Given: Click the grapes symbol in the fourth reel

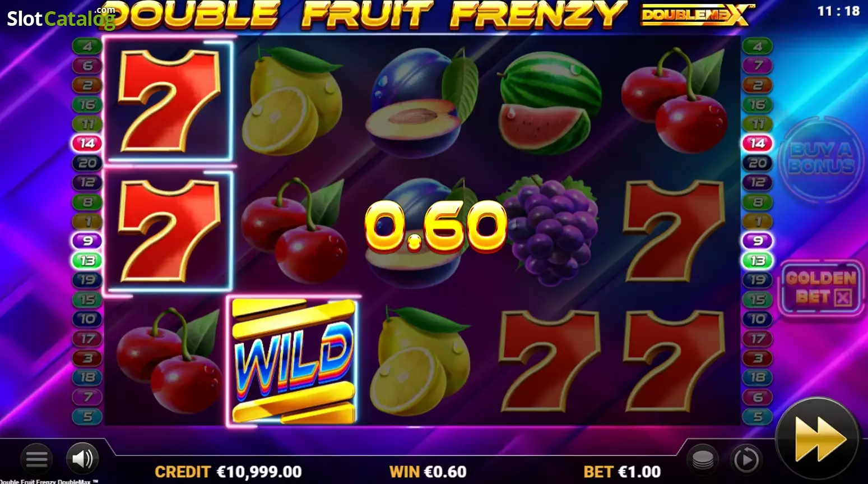Looking at the screenshot, I should pos(548,231).
